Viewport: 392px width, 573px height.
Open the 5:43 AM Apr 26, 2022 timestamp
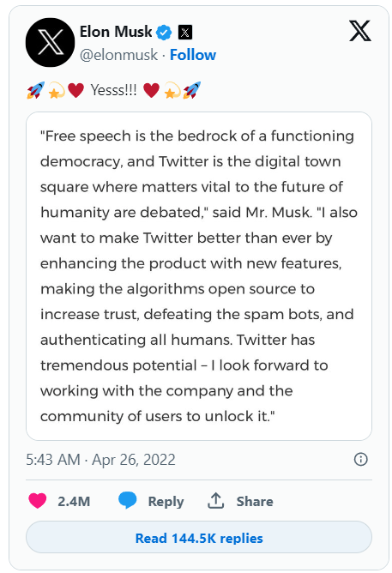pyautogui.click(x=100, y=460)
